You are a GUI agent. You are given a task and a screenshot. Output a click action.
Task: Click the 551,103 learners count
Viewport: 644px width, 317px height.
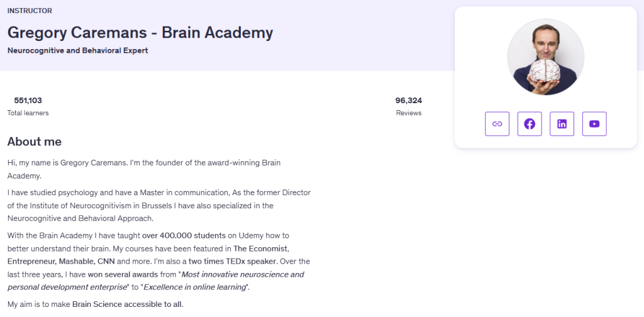pyautogui.click(x=28, y=101)
